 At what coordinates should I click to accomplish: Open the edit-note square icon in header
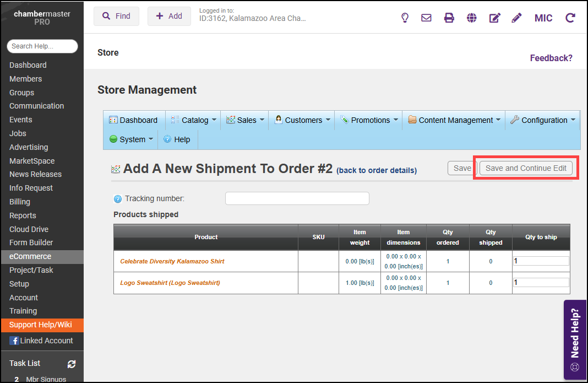(x=494, y=18)
